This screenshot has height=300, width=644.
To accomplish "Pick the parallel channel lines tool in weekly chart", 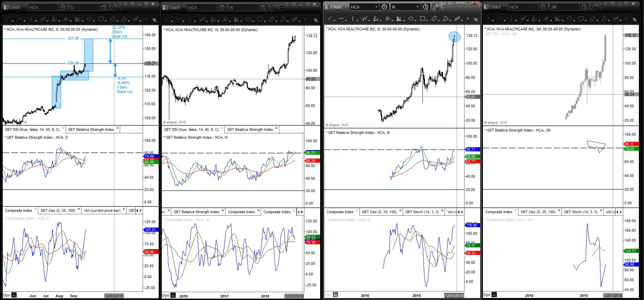I will tap(296, 19).
